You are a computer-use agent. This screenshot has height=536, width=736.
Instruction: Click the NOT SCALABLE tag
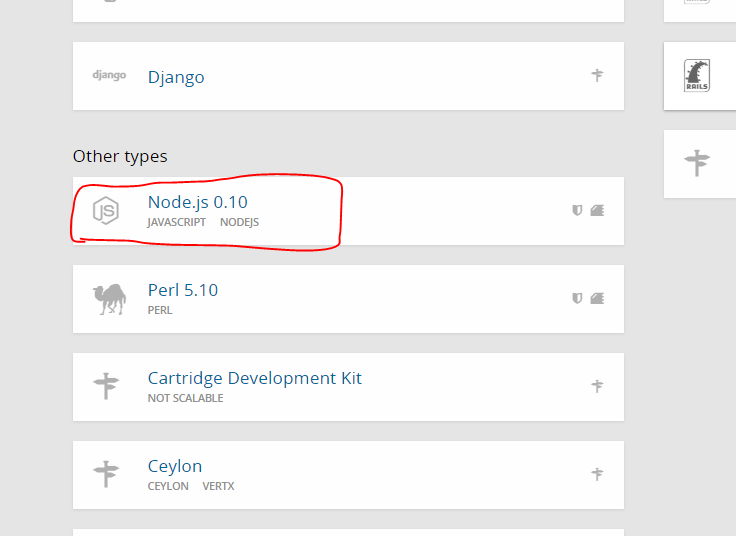pos(185,398)
